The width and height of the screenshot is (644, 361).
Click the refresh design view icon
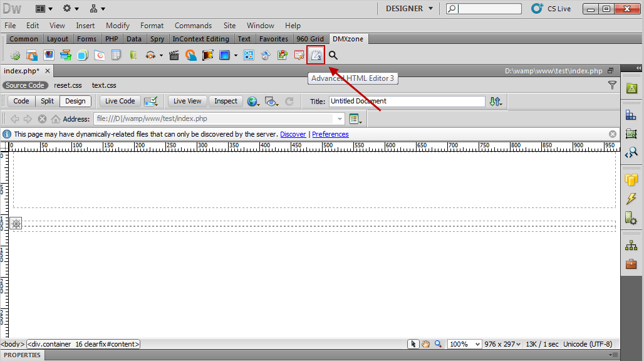point(289,102)
